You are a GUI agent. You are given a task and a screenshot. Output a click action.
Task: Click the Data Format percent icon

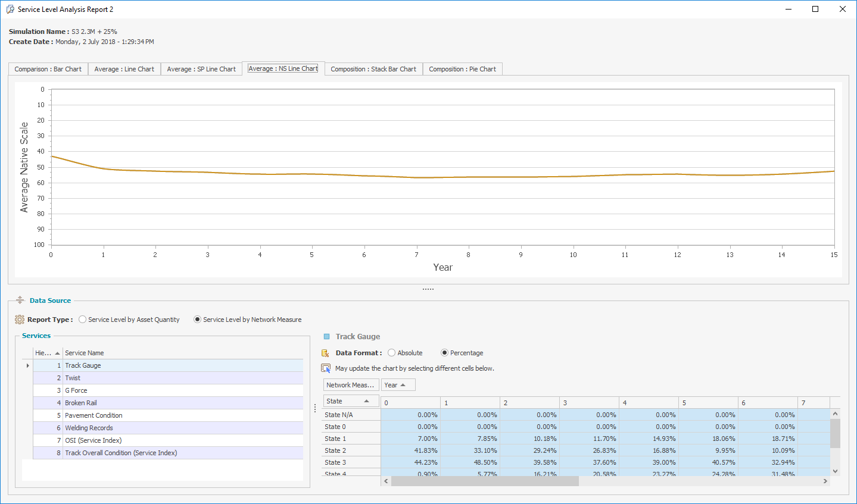pos(326,353)
